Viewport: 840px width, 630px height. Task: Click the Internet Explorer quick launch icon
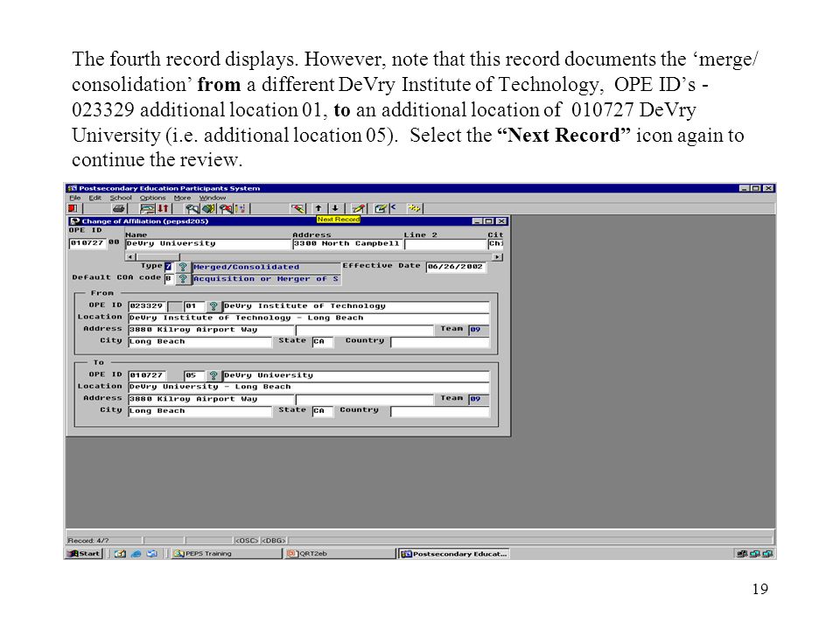coord(136,553)
